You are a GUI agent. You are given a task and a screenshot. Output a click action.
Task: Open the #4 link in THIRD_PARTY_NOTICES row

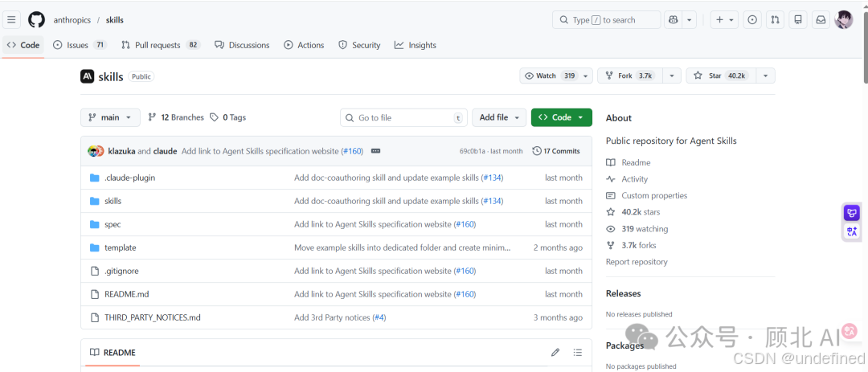[x=379, y=317]
